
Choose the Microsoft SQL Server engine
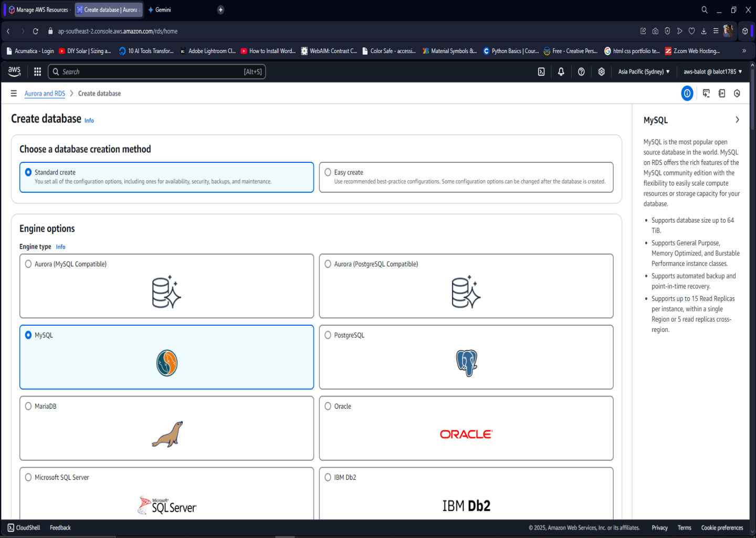pyautogui.click(x=166, y=493)
